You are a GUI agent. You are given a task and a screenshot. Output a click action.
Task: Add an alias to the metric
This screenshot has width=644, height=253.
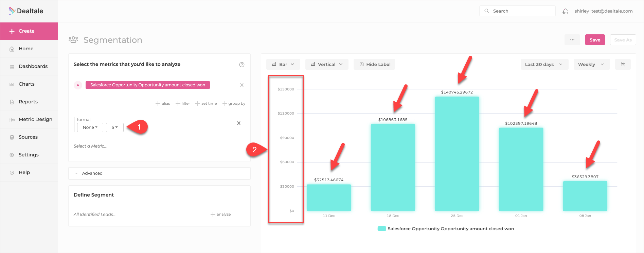(163, 103)
